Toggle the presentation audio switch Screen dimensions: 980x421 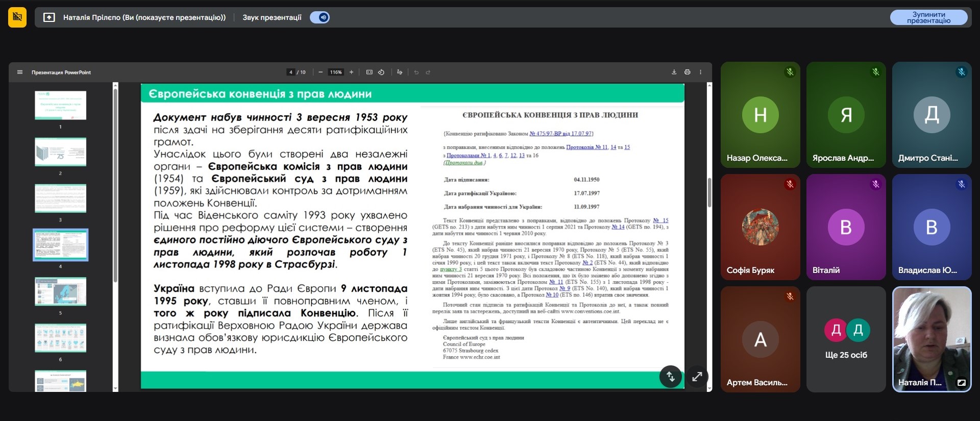320,17
